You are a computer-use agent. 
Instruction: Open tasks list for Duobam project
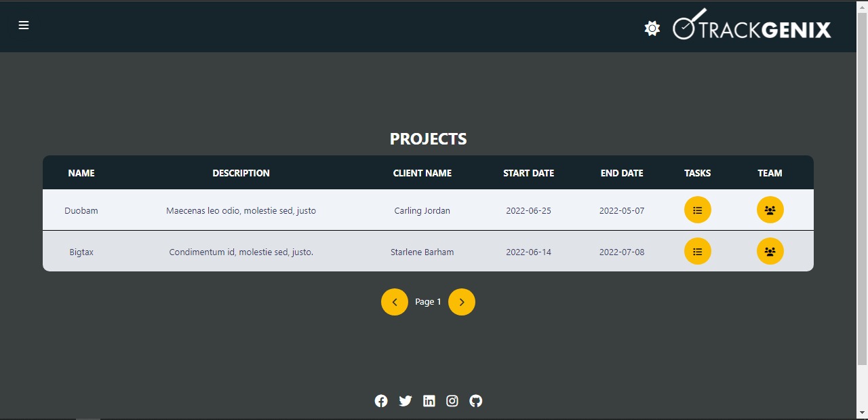tap(697, 210)
